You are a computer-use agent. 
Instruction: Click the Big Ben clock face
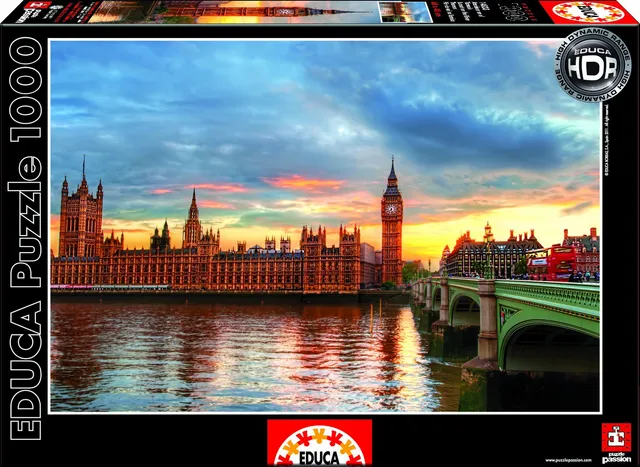pos(391,209)
